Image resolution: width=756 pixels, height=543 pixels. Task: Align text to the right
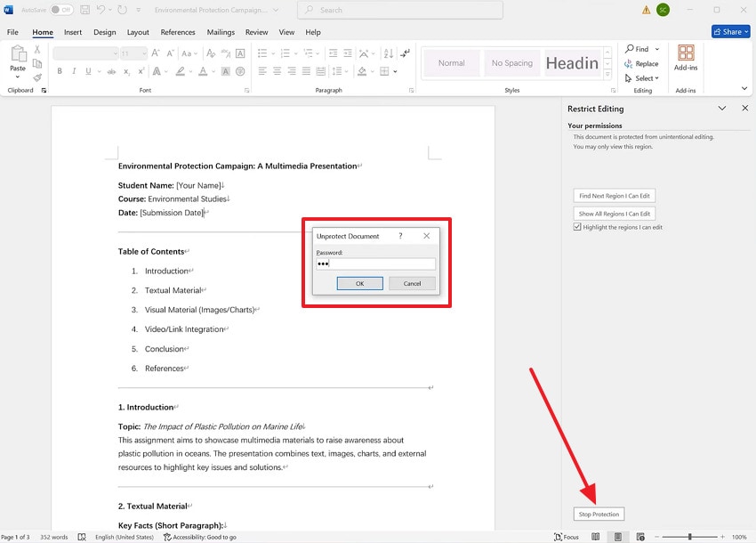coord(292,71)
